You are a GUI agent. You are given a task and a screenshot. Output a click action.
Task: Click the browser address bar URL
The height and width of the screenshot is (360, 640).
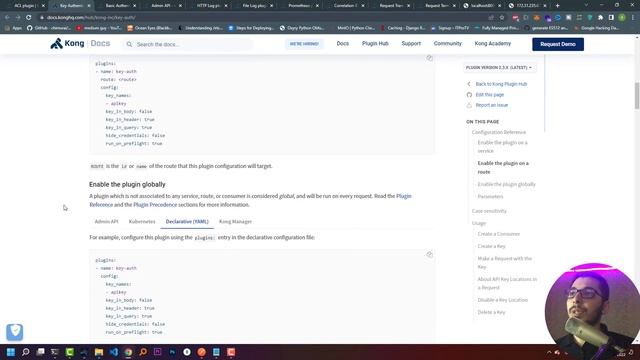coord(91,18)
